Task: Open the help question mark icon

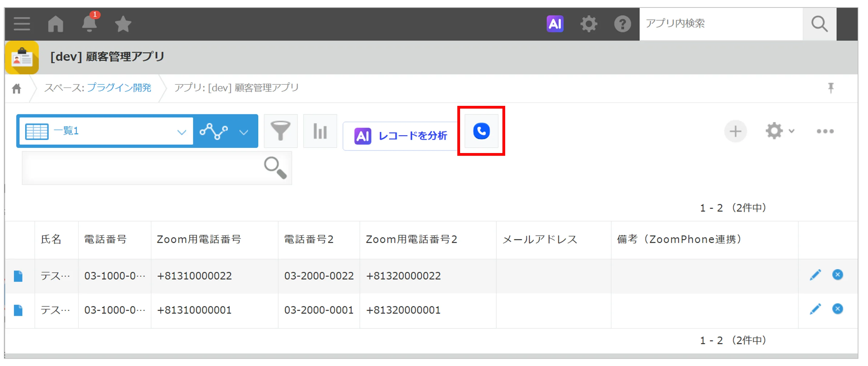Action: coord(622,24)
